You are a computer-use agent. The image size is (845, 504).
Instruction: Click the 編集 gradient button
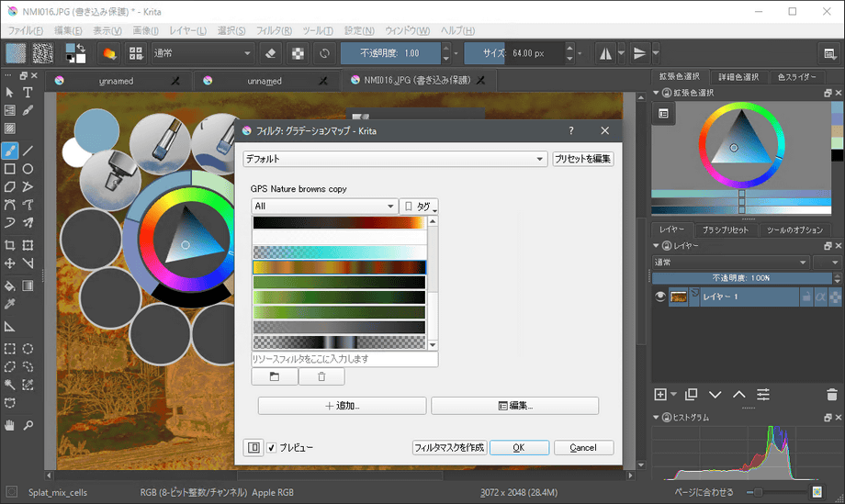[514, 406]
